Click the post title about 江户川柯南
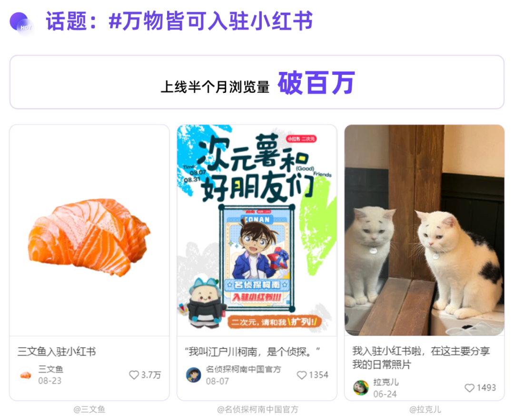The image size is (514, 420). pos(252,352)
